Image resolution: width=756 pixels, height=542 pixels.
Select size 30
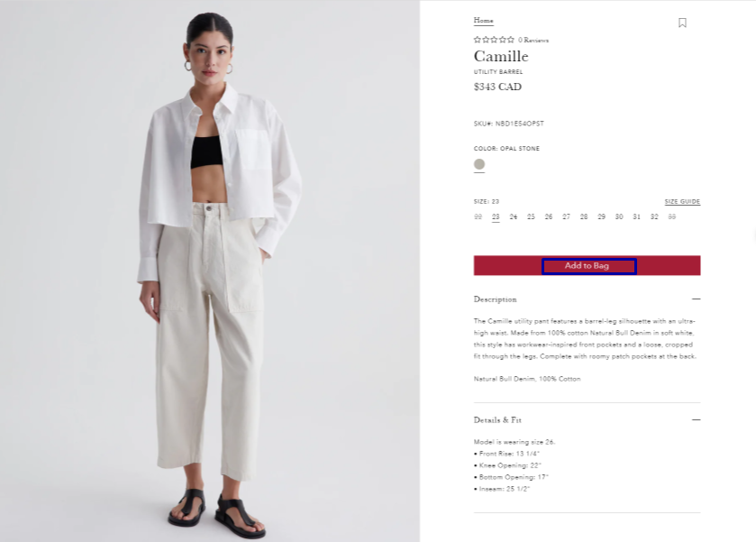[619, 216]
